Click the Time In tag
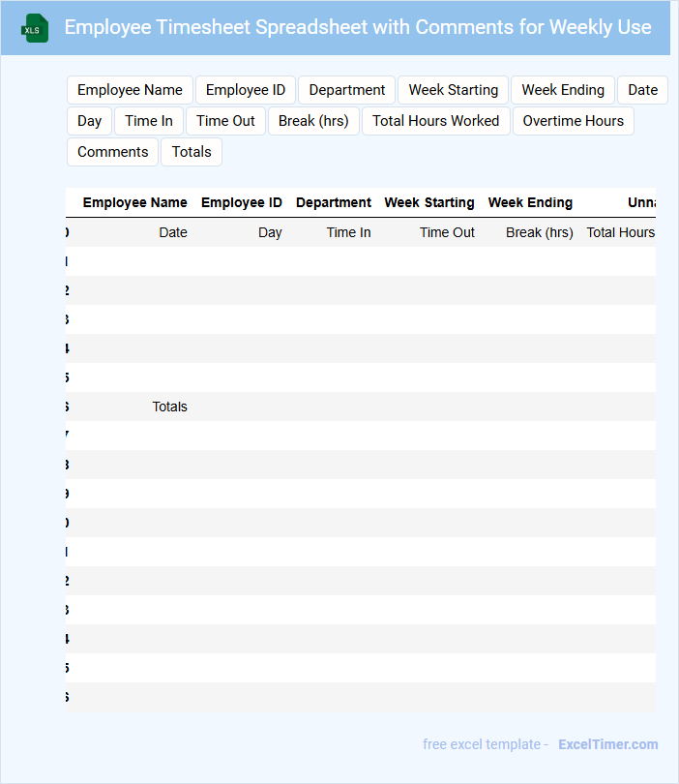This screenshot has height=784, width=679. (149, 121)
